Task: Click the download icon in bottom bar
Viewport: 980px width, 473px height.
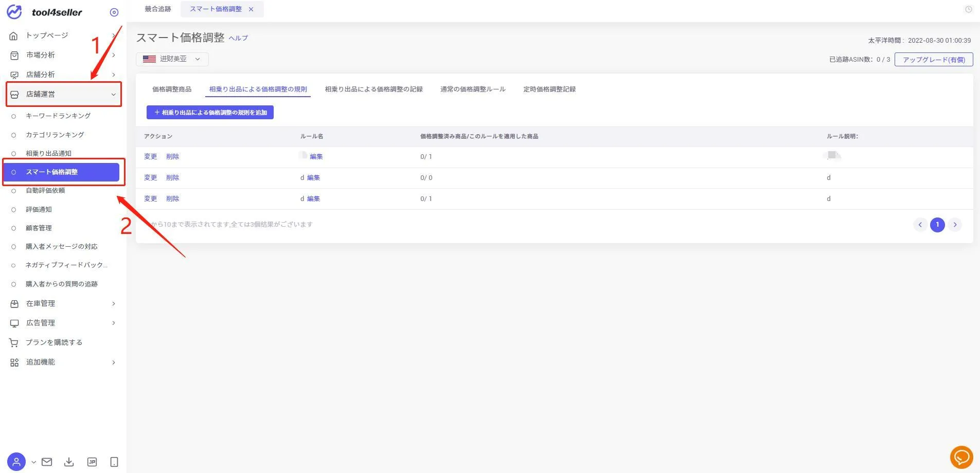Action: tap(69, 462)
